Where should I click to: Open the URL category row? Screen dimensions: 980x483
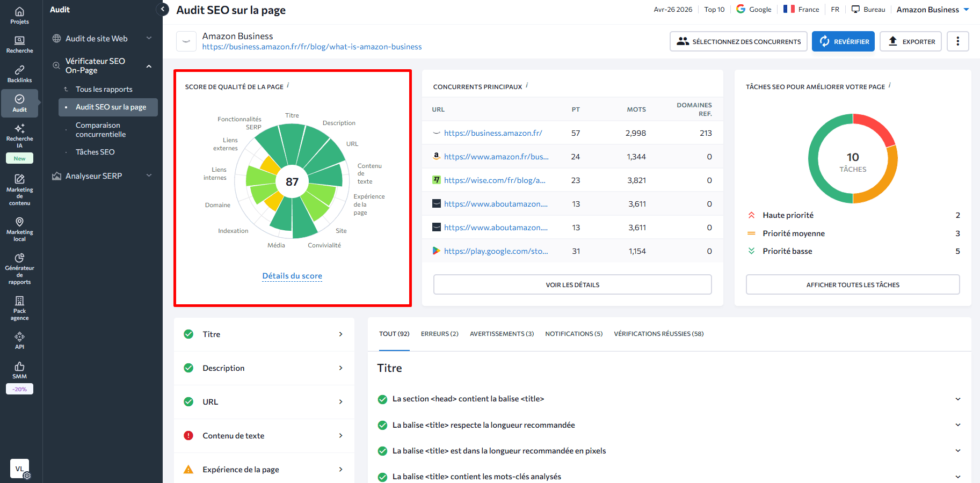tap(264, 402)
